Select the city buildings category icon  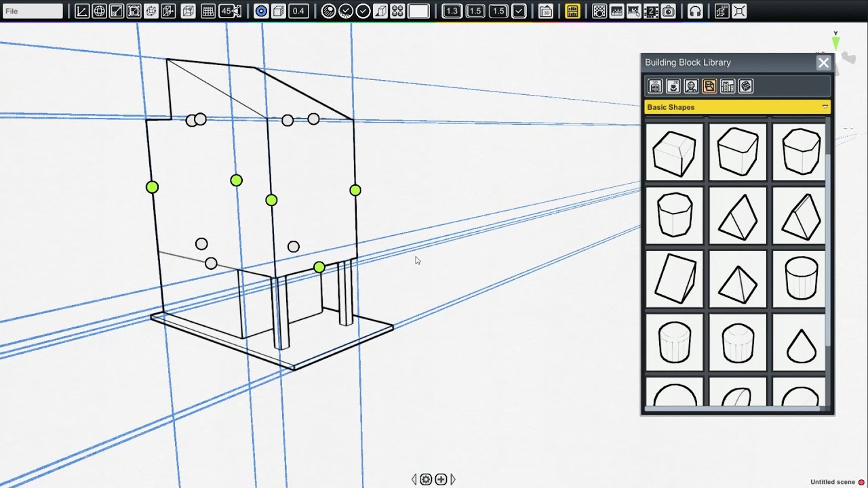(x=728, y=86)
